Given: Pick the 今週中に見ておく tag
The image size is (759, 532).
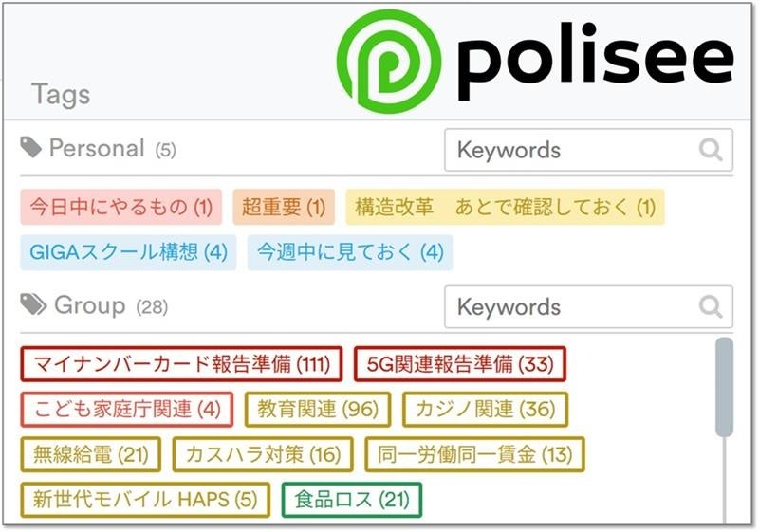Looking at the screenshot, I should pos(351,252).
